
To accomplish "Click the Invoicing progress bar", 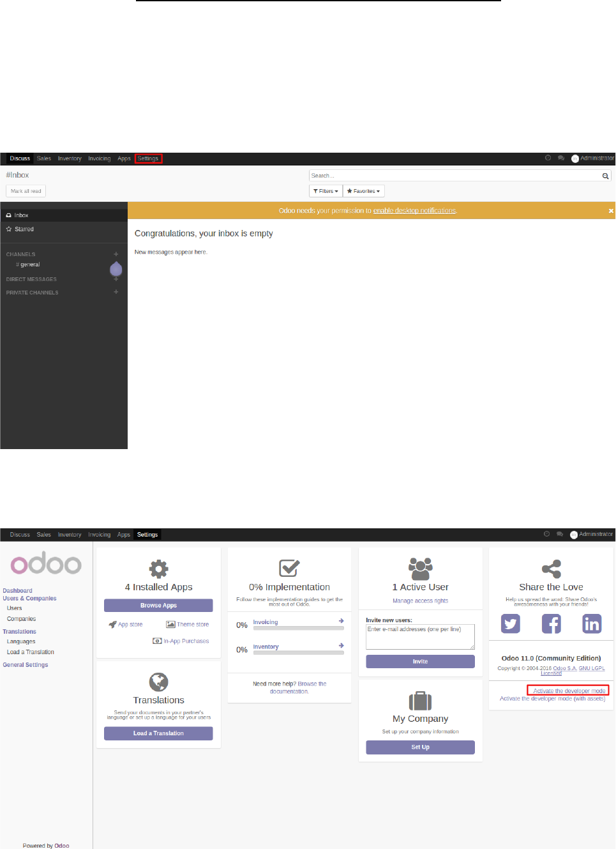I will pyautogui.click(x=299, y=629).
